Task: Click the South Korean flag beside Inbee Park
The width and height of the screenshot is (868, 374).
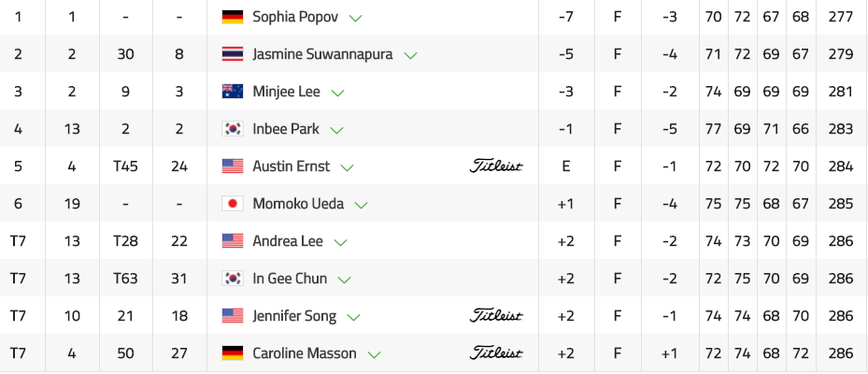Action: 233,129
